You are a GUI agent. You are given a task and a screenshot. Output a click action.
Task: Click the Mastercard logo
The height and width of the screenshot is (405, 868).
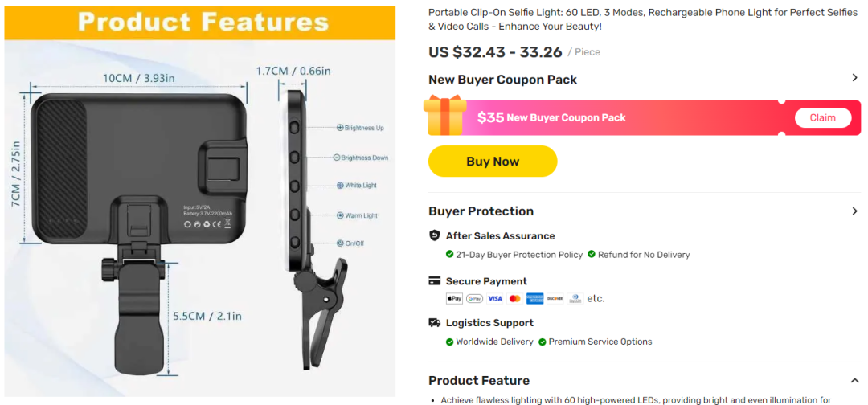(515, 299)
